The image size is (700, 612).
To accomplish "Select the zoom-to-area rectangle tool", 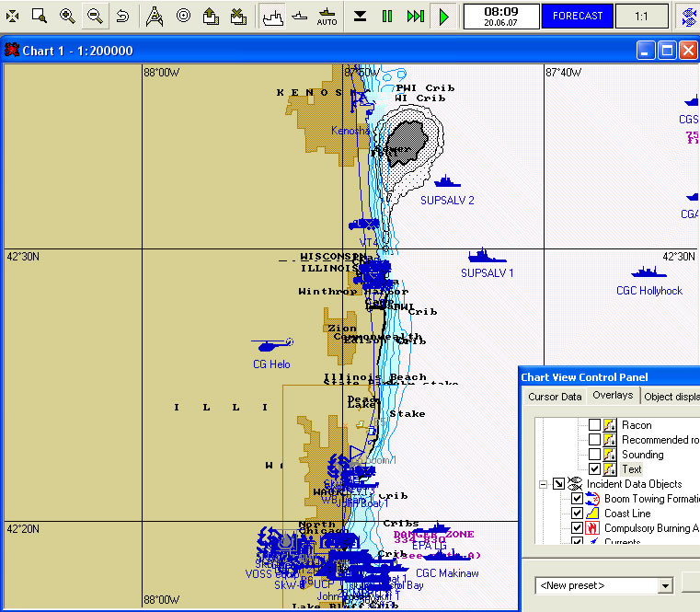I will (40, 16).
